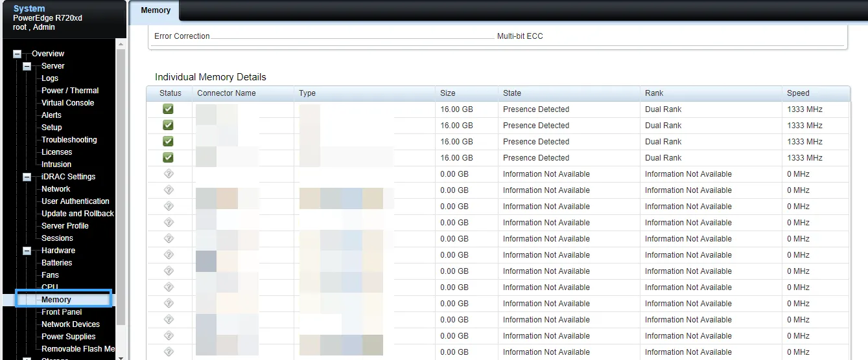Screen dimensions: 868x360
Task: Open the Fans hardware page
Action: point(50,275)
